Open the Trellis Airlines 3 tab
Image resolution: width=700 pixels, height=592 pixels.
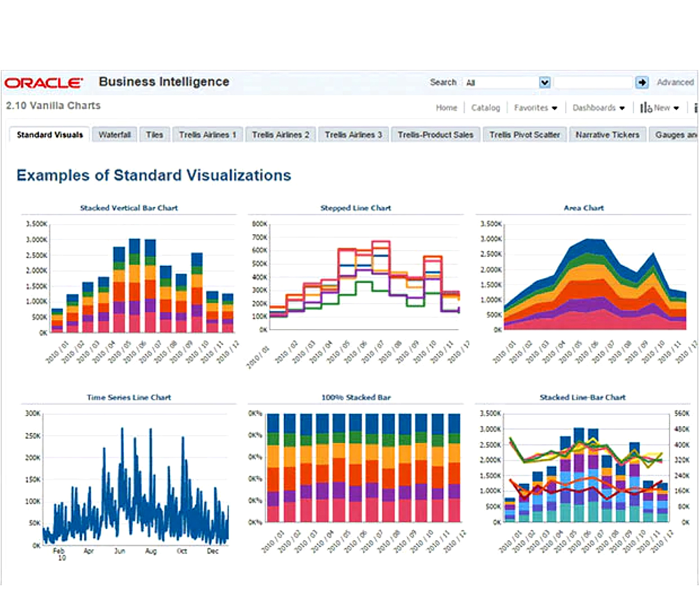(353, 135)
